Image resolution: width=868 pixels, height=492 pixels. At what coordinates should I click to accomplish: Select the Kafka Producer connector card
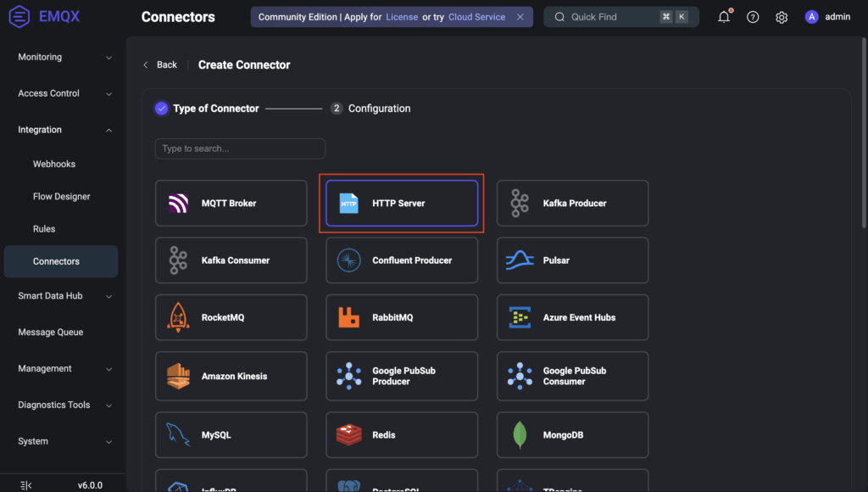(572, 204)
